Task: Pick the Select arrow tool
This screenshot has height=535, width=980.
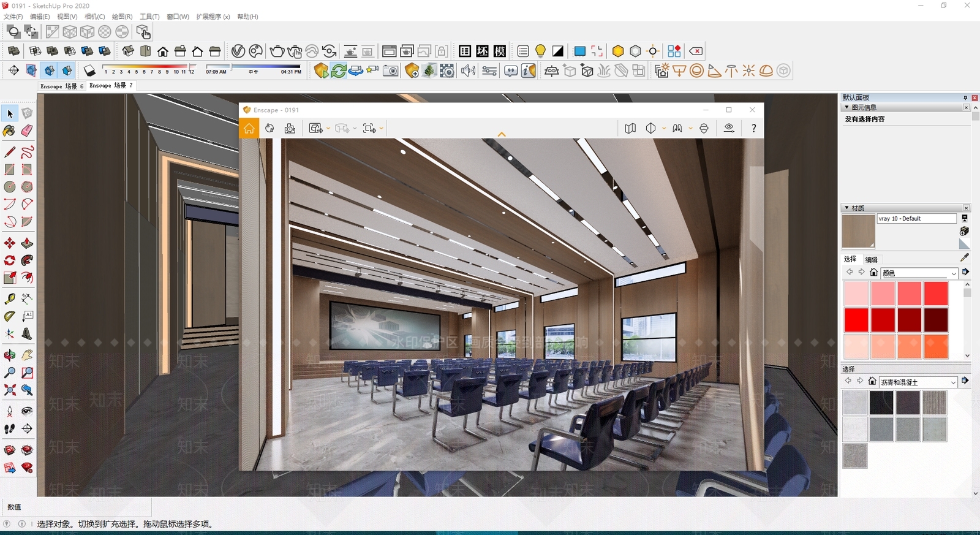Action: click(9, 113)
